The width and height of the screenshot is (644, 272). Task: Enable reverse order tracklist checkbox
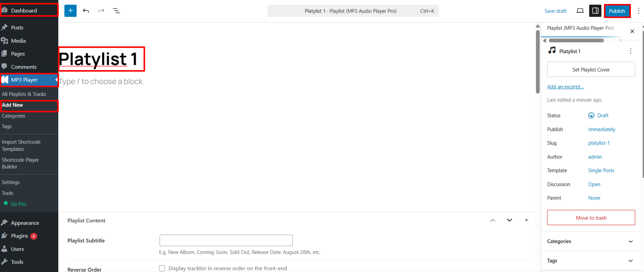tap(162, 268)
